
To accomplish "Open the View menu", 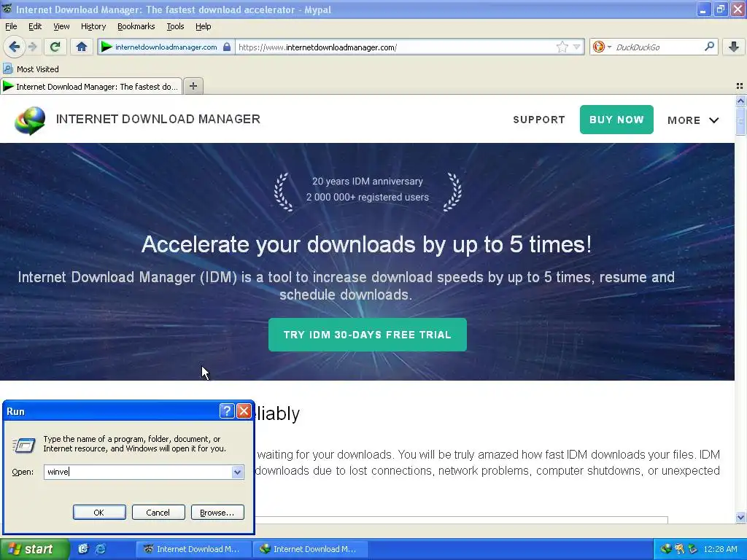I will pos(61,26).
